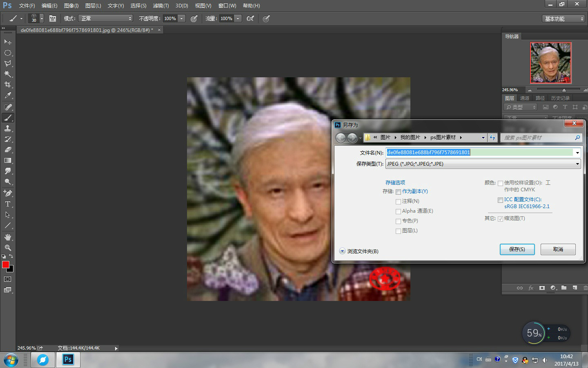Select the Eraser tool
Viewport: 588px width, 368px height.
(x=8, y=150)
